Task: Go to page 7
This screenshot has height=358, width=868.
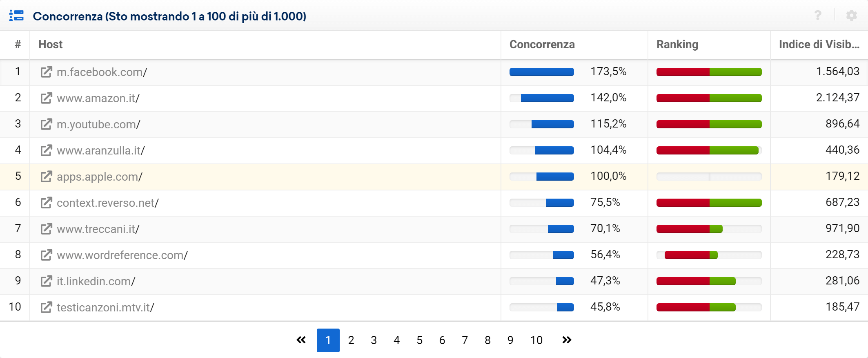Action: 465,340
